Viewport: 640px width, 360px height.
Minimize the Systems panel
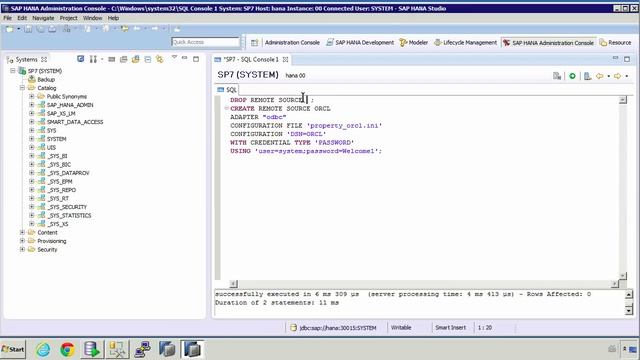click(x=184, y=58)
